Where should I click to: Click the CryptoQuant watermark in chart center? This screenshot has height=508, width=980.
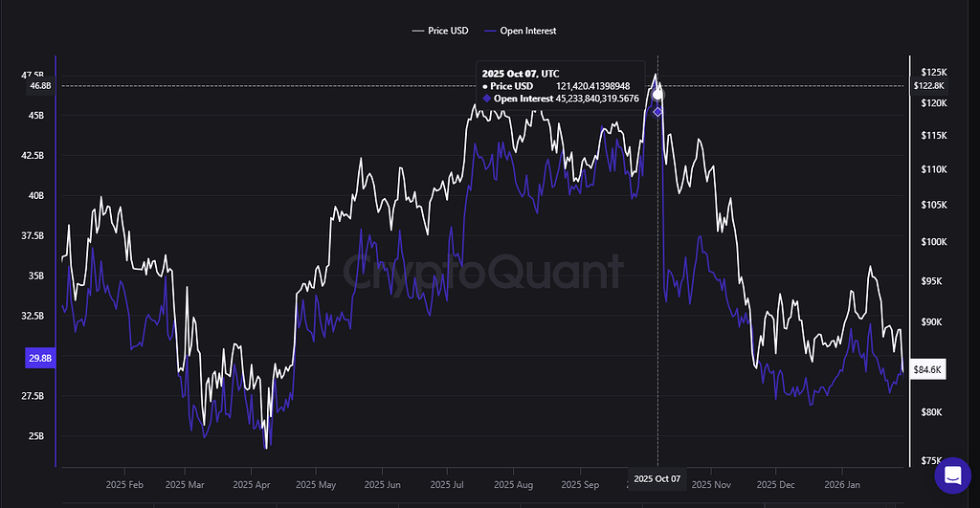click(482, 271)
